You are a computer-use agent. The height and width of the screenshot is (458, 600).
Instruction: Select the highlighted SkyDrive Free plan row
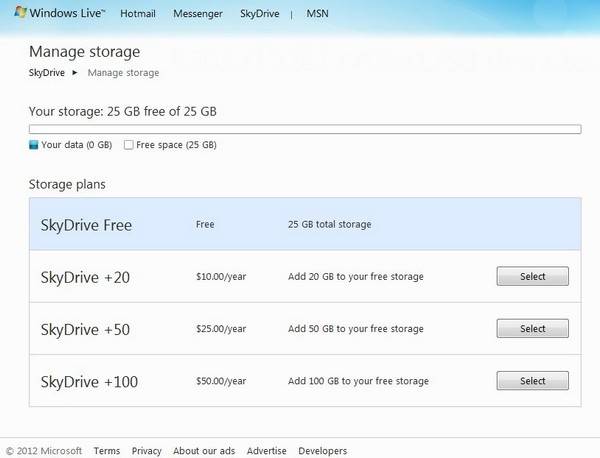[x=305, y=224]
